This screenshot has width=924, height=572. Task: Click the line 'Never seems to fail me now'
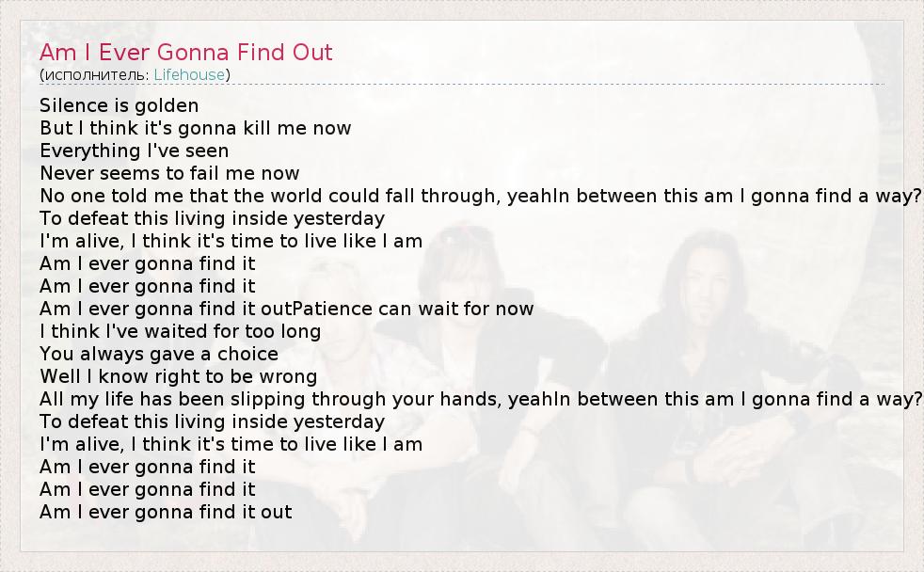point(169,173)
